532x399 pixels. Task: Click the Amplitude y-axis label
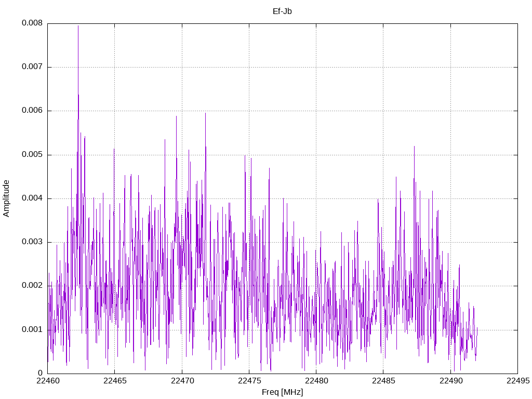(6, 198)
